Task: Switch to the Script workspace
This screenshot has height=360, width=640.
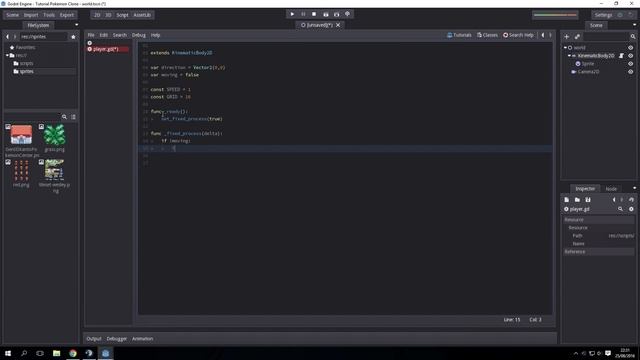Action: pos(122,15)
